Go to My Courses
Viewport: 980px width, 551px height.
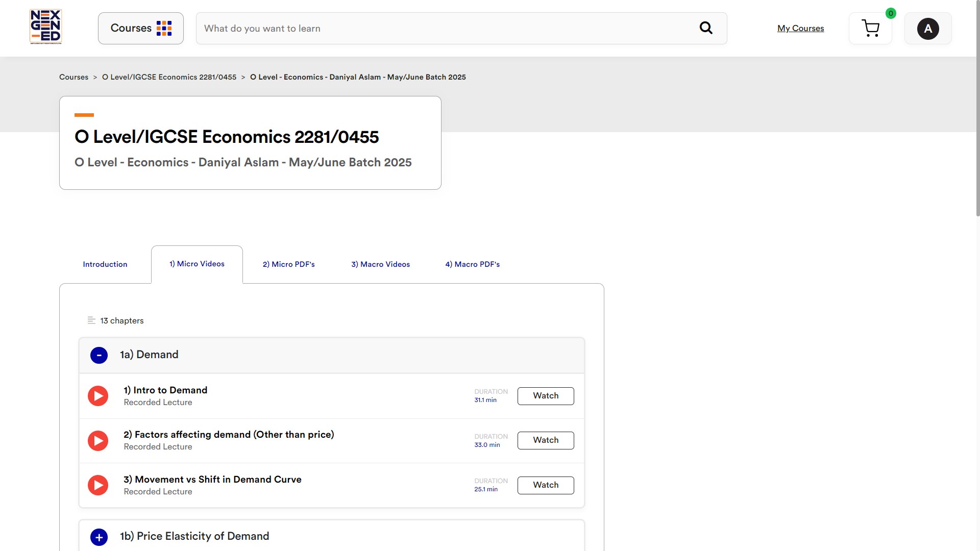[800, 29]
